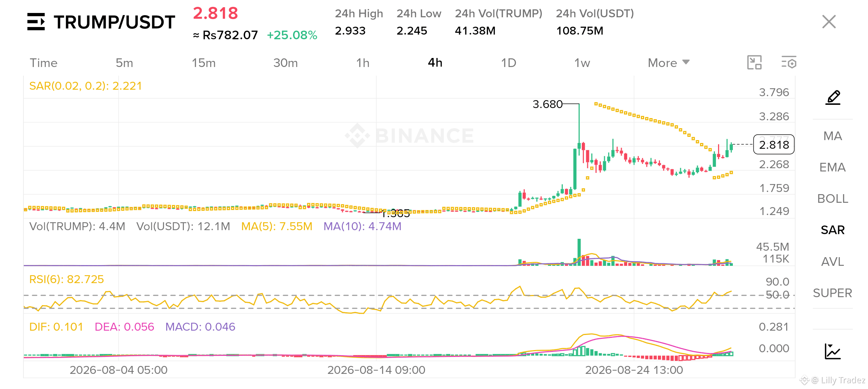This screenshot has width=868, height=389.
Task: Enable the MA indicator
Action: click(x=833, y=136)
